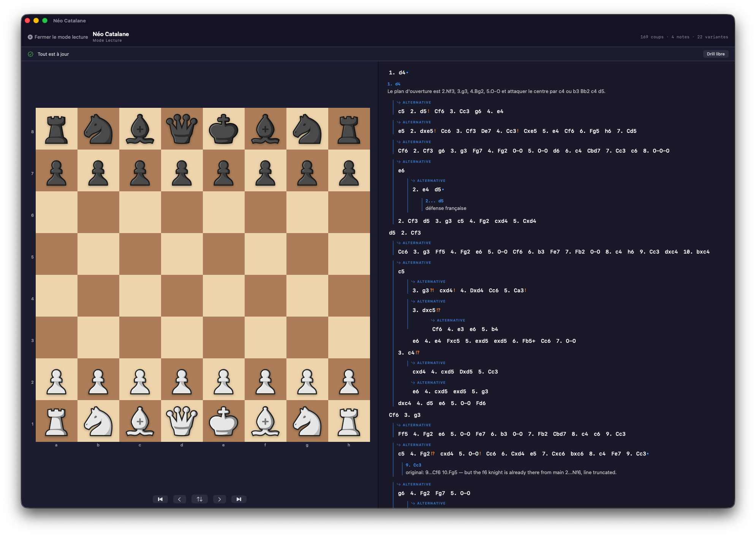Select the black knight on b8

(98, 129)
